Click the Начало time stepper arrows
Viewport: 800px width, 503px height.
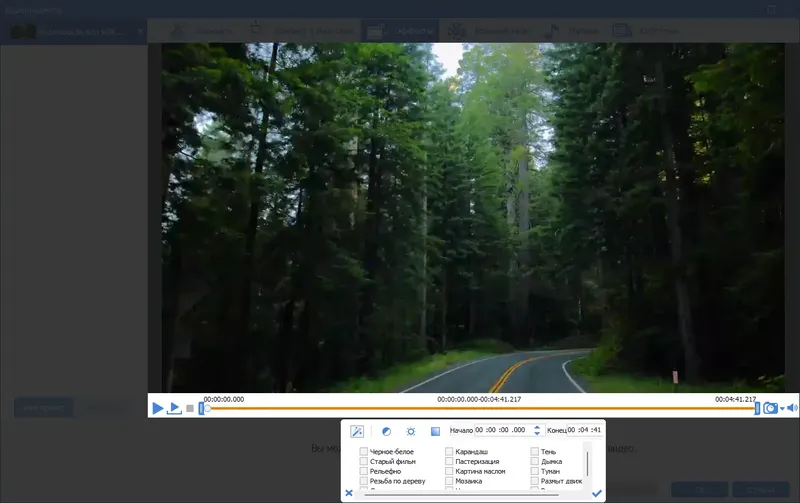tap(537, 430)
